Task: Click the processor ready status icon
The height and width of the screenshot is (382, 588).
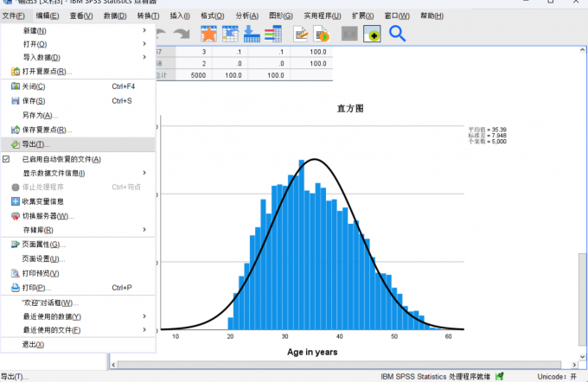Action: 499,376
